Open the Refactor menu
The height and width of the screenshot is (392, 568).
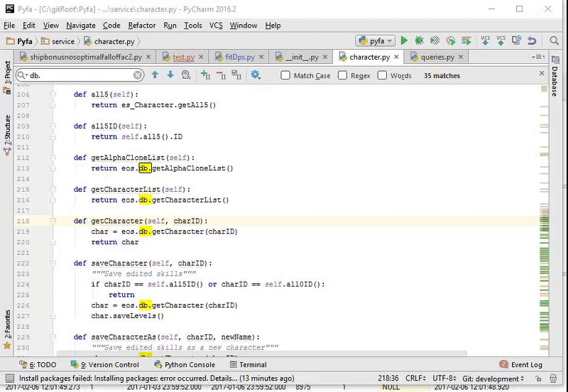(141, 26)
